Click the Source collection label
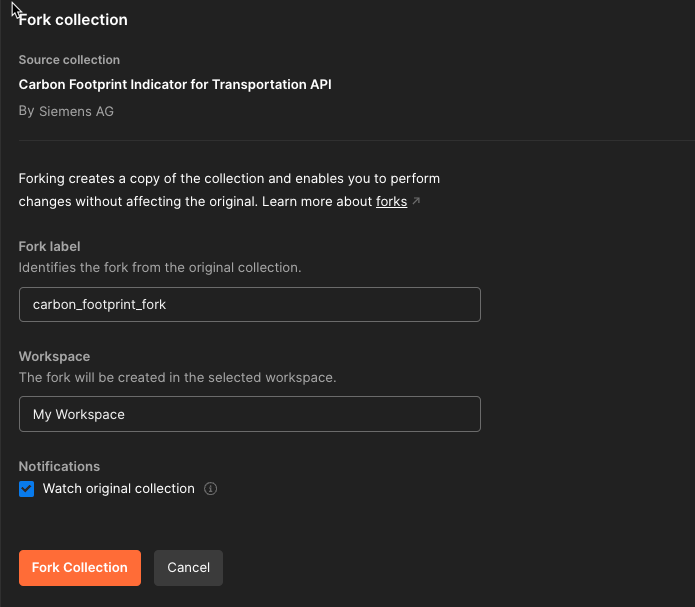This screenshot has width=695, height=607. click(69, 60)
